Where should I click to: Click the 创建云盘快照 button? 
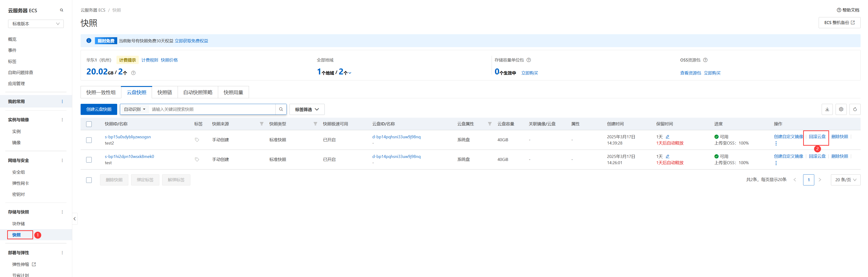point(99,109)
